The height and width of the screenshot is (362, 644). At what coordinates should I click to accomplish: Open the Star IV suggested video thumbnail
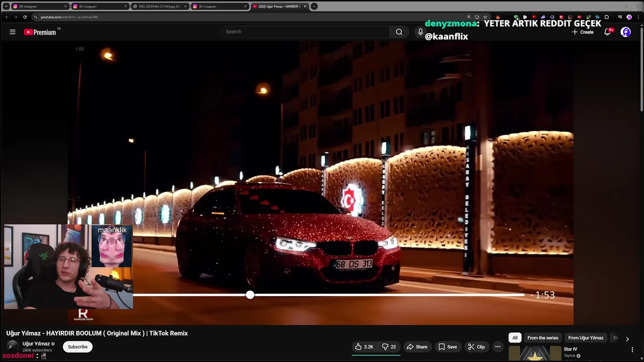pyautogui.click(x=535, y=353)
